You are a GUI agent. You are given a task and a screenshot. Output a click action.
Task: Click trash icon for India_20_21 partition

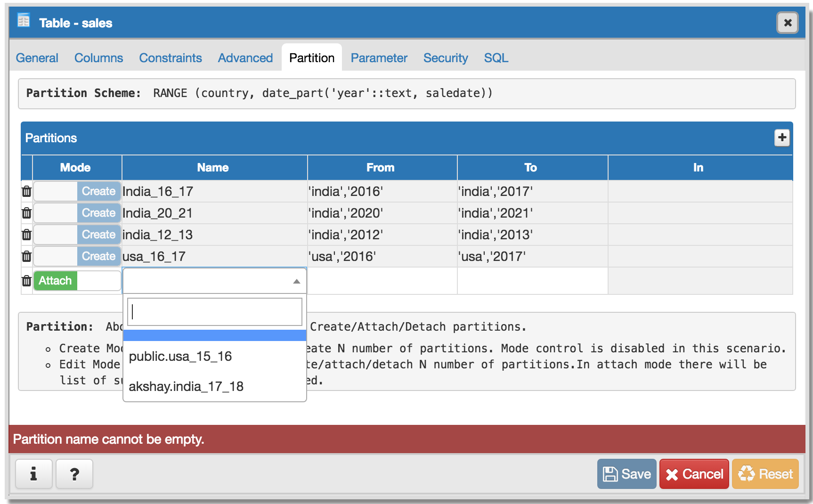point(26,213)
